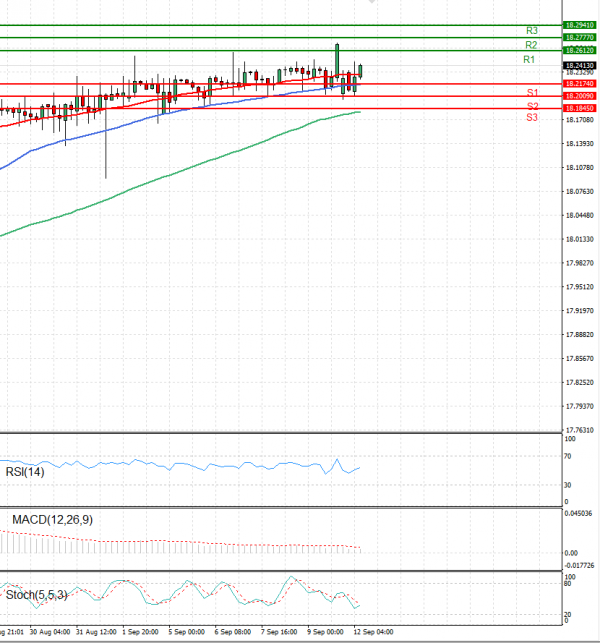The height and width of the screenshot is (643, 600).
Task: Click the 5 Sep 00:00 time label
Action: point(187,632)
